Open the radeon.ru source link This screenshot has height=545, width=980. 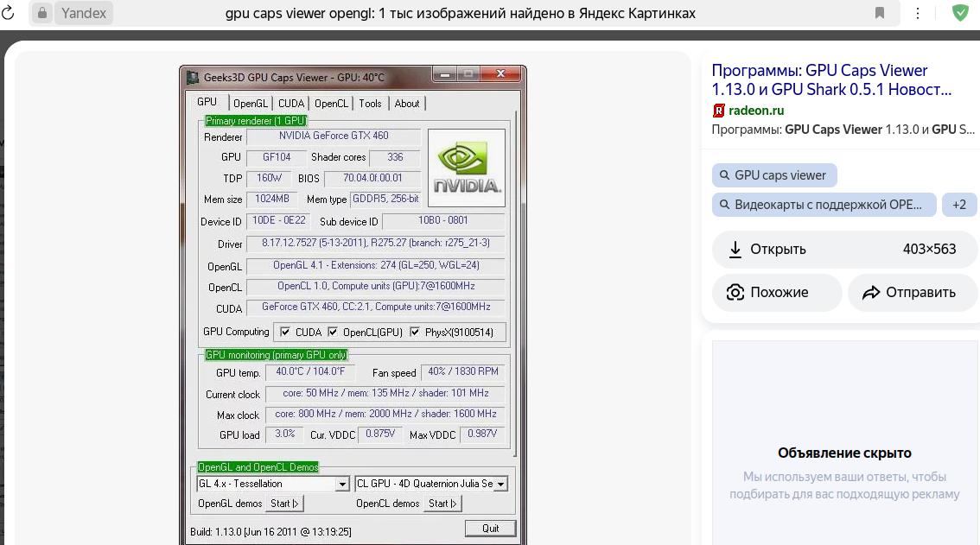point(755,111)
